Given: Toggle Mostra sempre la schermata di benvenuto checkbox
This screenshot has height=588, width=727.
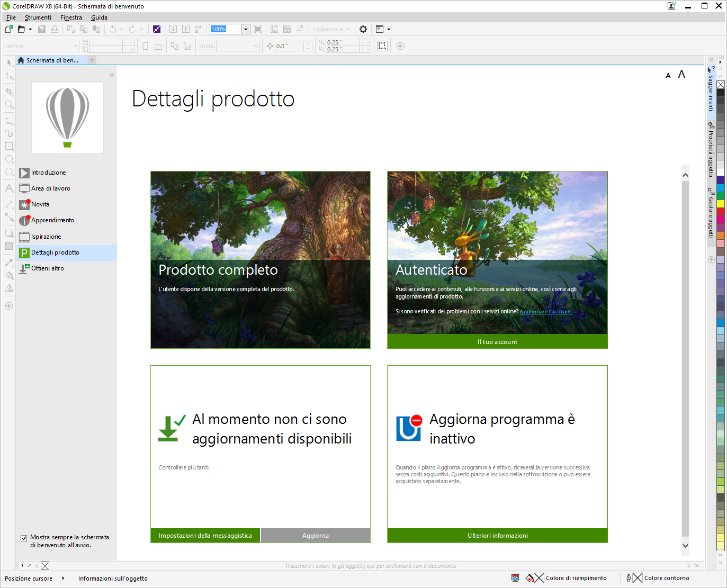Looking at the screenshot, I should pos(24,538).
